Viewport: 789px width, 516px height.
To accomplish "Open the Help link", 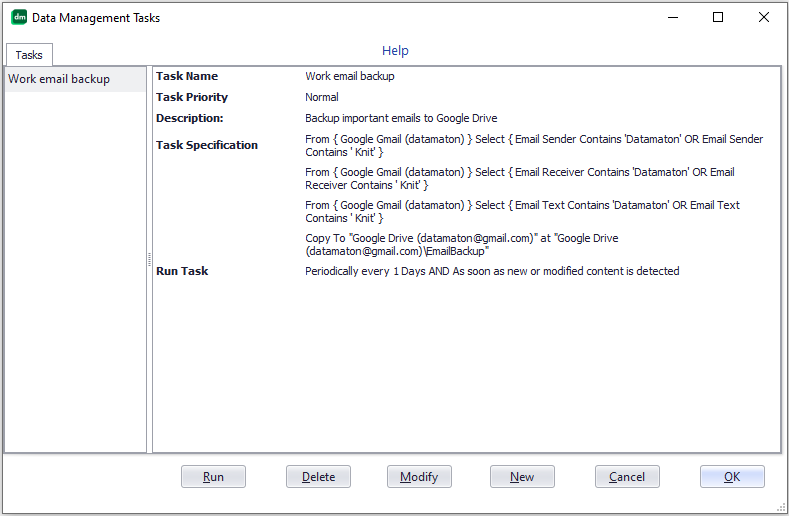I will [x=395, y=50].
